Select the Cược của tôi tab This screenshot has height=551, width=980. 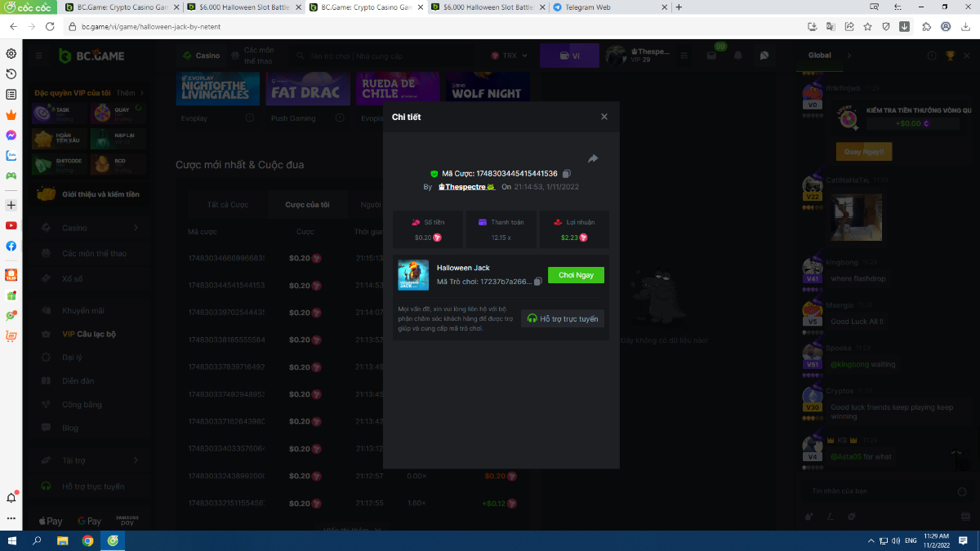(x=307, y=204)
